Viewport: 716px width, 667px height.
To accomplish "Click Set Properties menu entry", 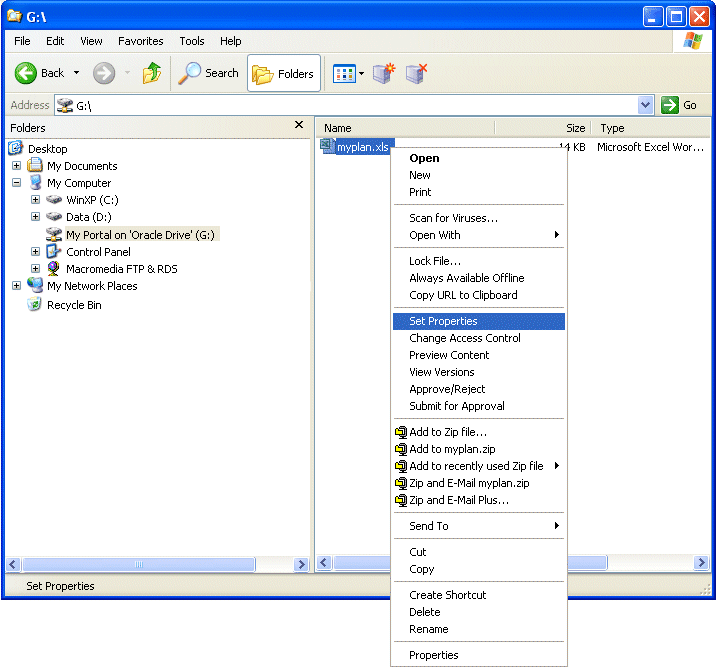I will 479,321.
